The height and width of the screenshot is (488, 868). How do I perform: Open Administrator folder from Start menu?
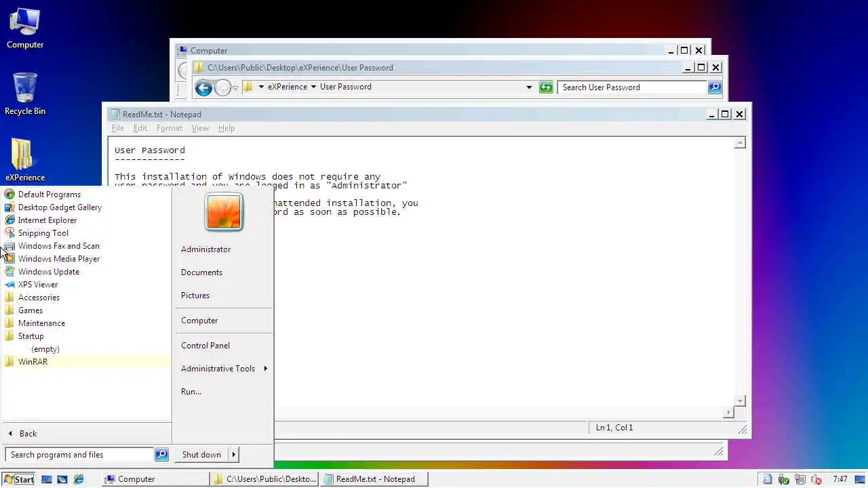pyautogui.click(x=205, y=249)
